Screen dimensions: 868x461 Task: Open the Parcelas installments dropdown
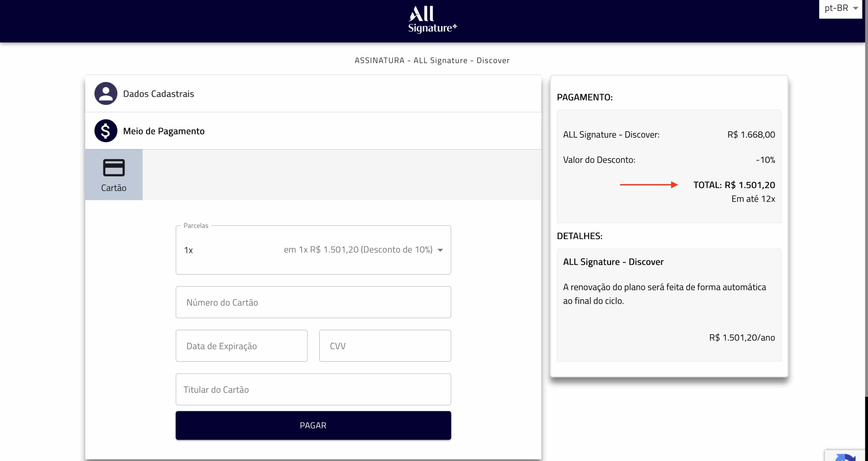(313, 250)
